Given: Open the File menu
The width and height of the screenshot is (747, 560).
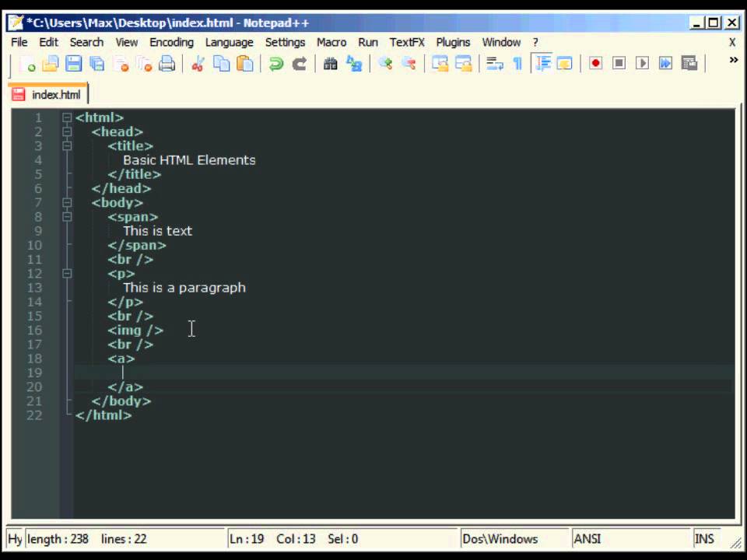Looking at the screenshot, I should point(19,42).
